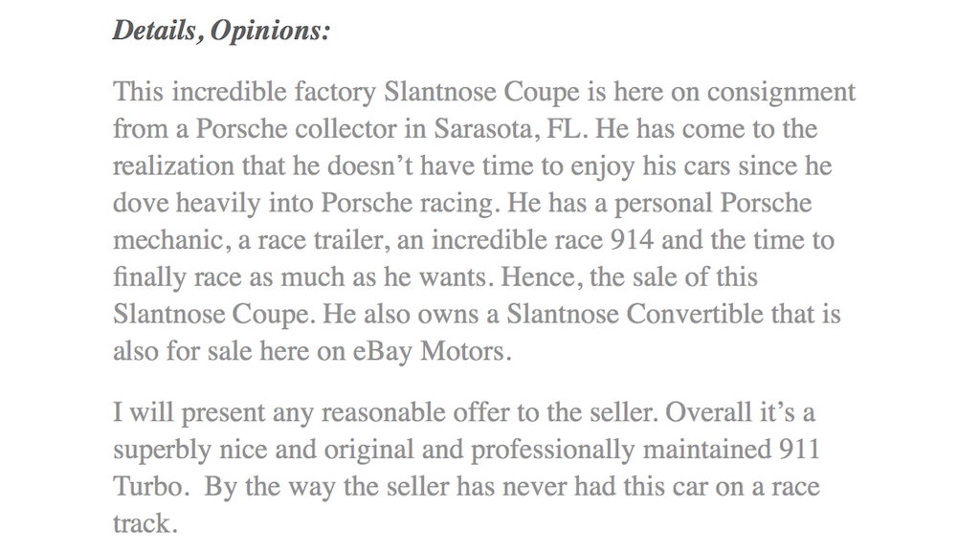980x551 pixels.
Task: Click the text 'eBay Motors'
Action: click(432, 351)
